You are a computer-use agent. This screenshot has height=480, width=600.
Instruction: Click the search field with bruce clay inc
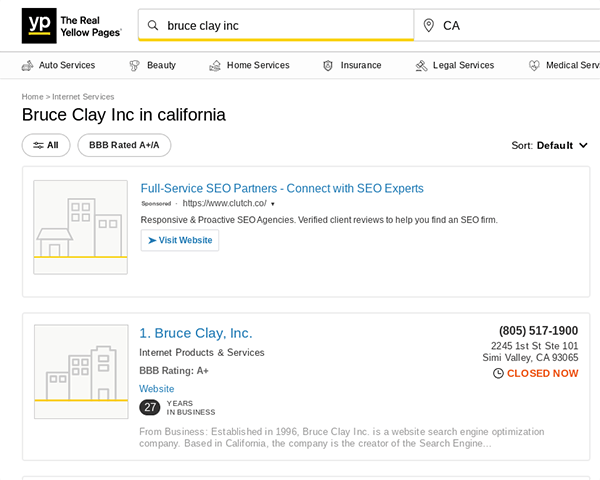276,26
